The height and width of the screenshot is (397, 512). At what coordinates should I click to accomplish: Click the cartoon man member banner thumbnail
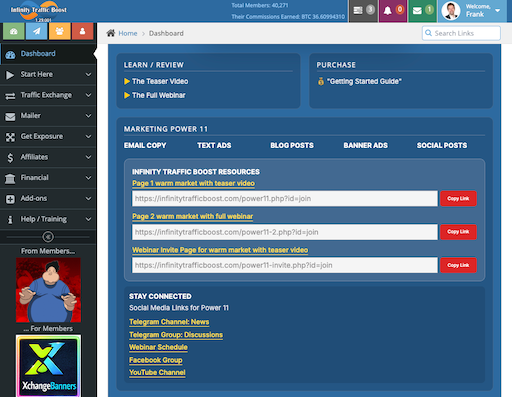(x=48, y=290)
